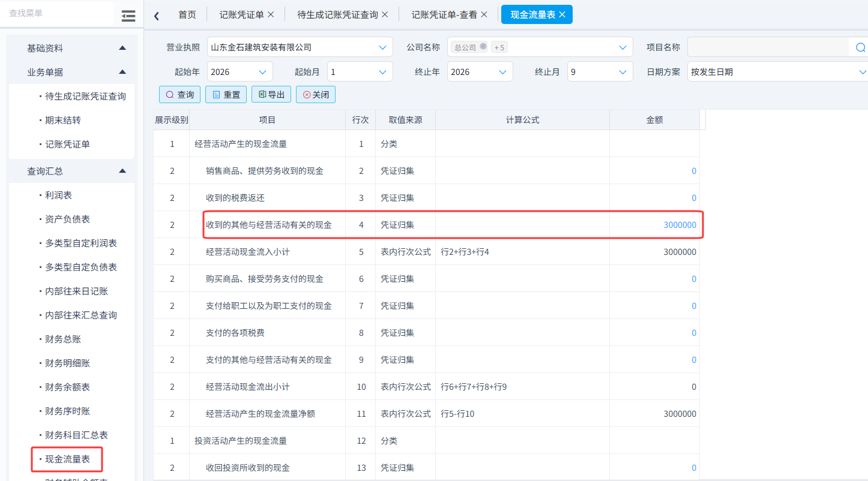Open 内部往来日记账 in the sidebar
Viewport: 868px width, 481px height.
77,291
